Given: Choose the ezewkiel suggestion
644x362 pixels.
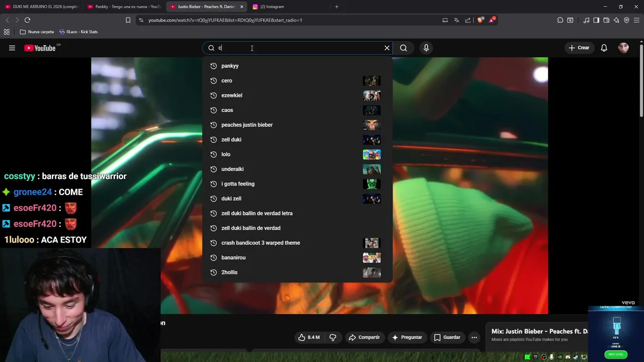Looking at the screenshot, I should 297,95.
